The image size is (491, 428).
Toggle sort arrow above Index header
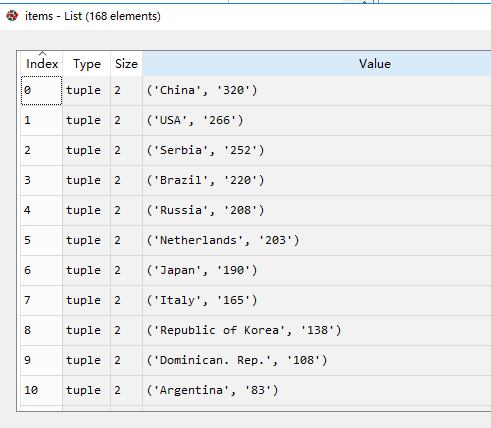click(x=42, y=53)
